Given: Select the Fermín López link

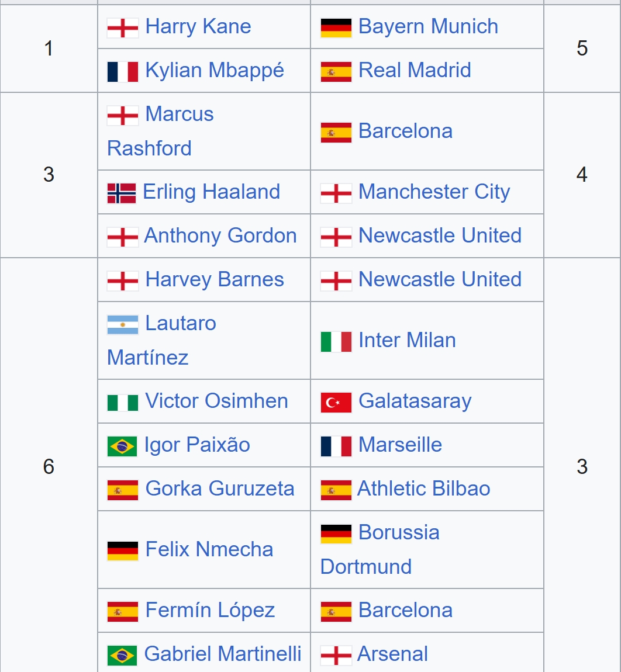Looking at the screenshot, I should click(209, 610).
